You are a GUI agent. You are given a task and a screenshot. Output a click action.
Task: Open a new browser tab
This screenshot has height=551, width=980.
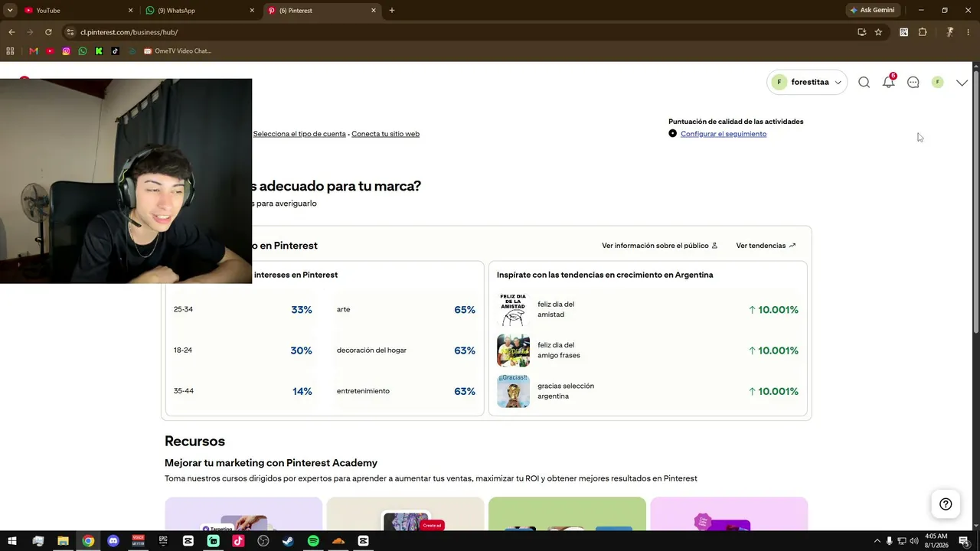(392, 11)
